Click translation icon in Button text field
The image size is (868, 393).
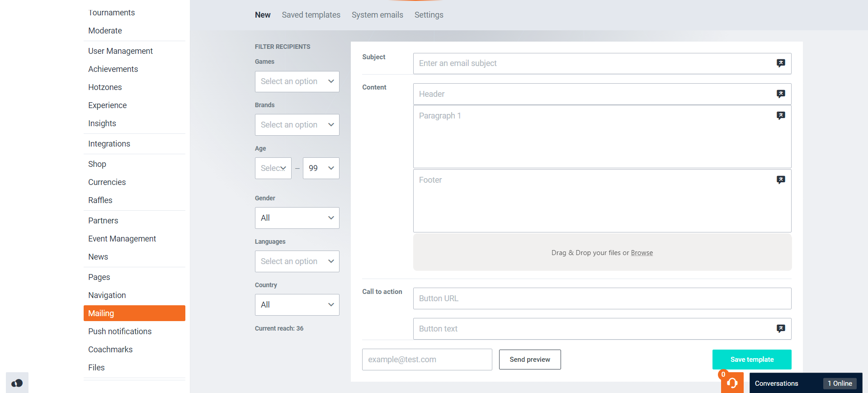(780, 329)
